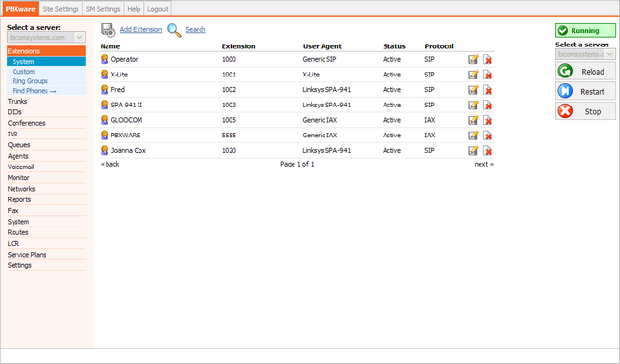Viewport: 620px width, 364px height.
Task: Open the Site Settings tab
Action: pos(60,9)
